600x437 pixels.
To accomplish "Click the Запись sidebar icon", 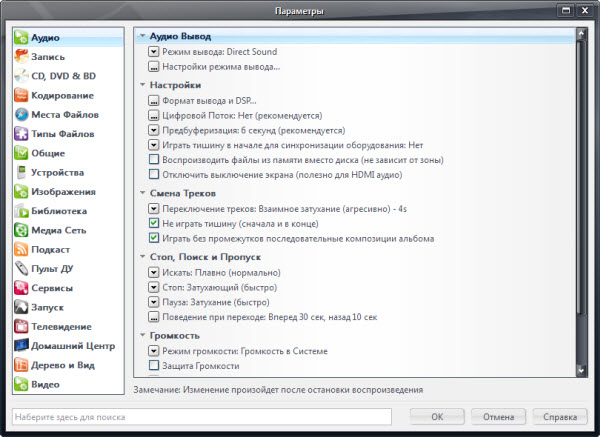I will tap(20, 57).
